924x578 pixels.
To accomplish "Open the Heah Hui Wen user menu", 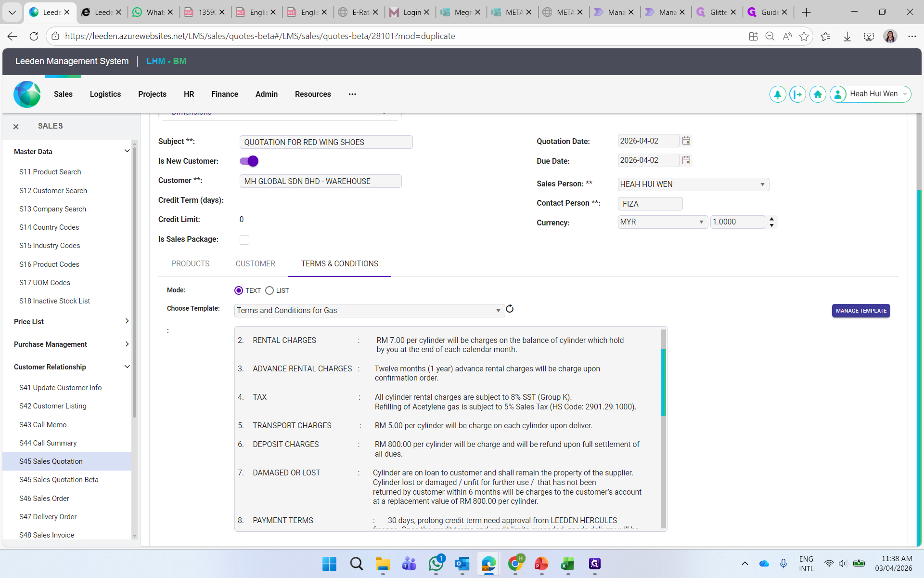I will (871, 94).
